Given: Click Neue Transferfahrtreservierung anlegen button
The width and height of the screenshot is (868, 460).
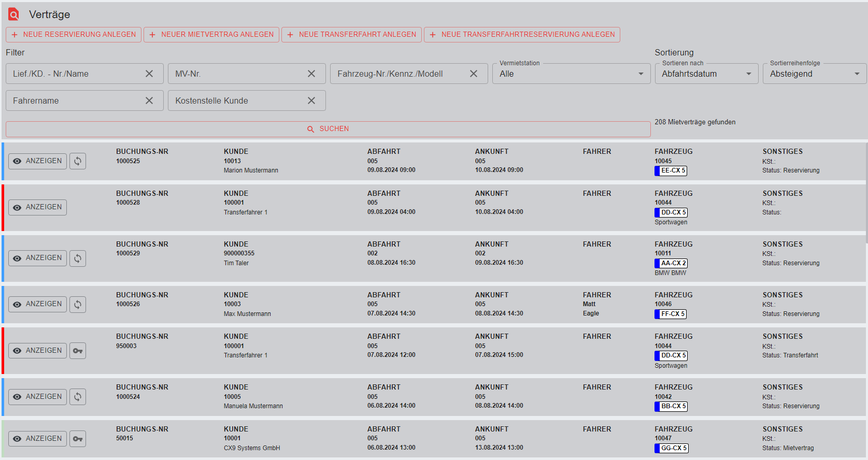Looking at the screenshot, I should (522, 35).
